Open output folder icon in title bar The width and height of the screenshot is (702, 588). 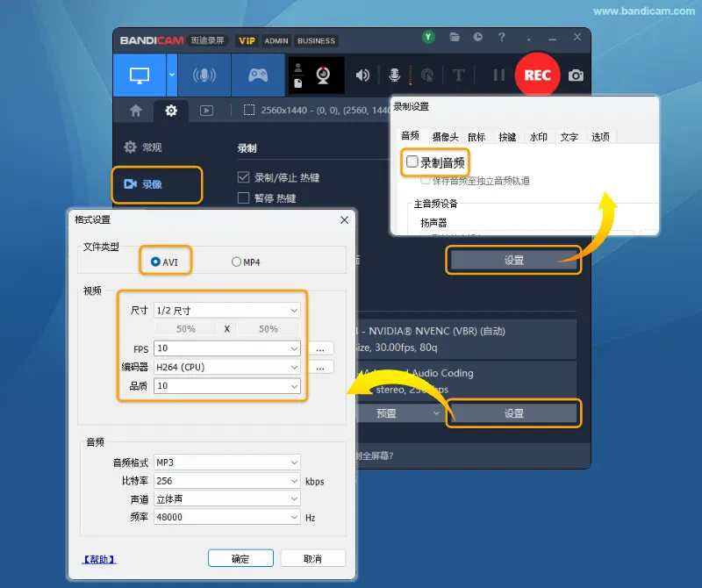[x=455, y=37]
